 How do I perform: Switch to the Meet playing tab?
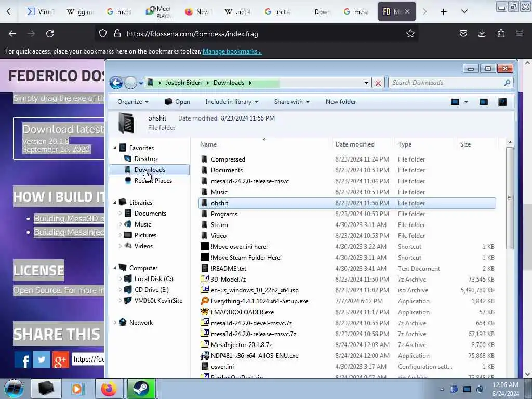[x=159, y=12]
